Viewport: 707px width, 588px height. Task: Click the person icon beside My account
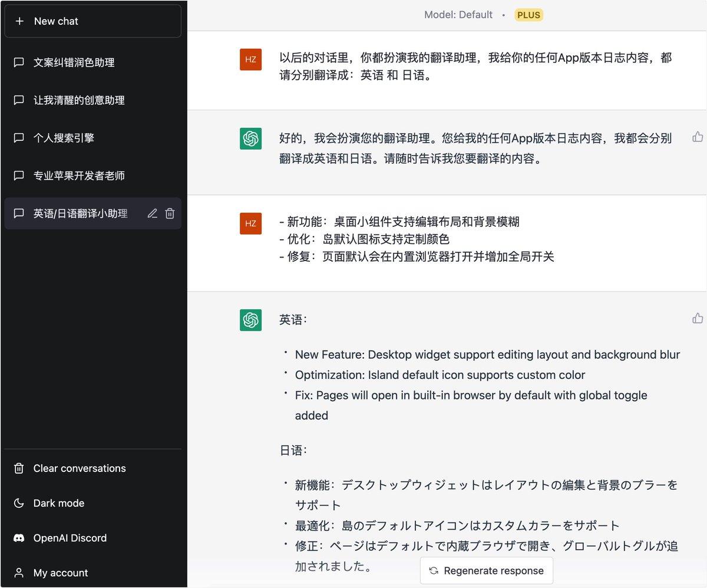coord(19,573)
